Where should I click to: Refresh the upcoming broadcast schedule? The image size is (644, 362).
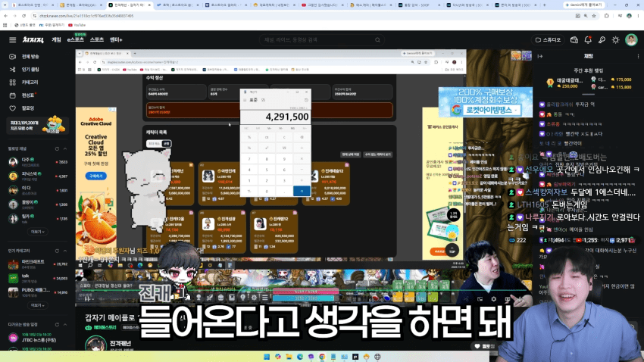coord(57,324)
